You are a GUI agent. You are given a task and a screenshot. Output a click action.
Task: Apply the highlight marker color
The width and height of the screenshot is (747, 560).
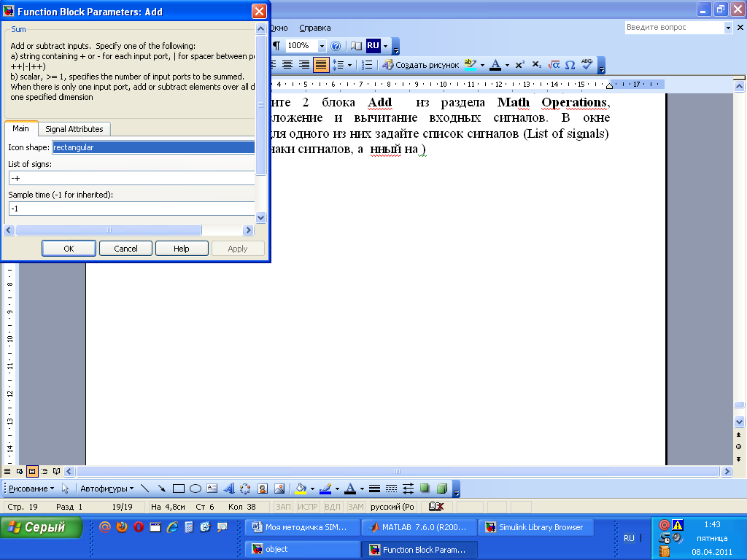pos(471,65)
